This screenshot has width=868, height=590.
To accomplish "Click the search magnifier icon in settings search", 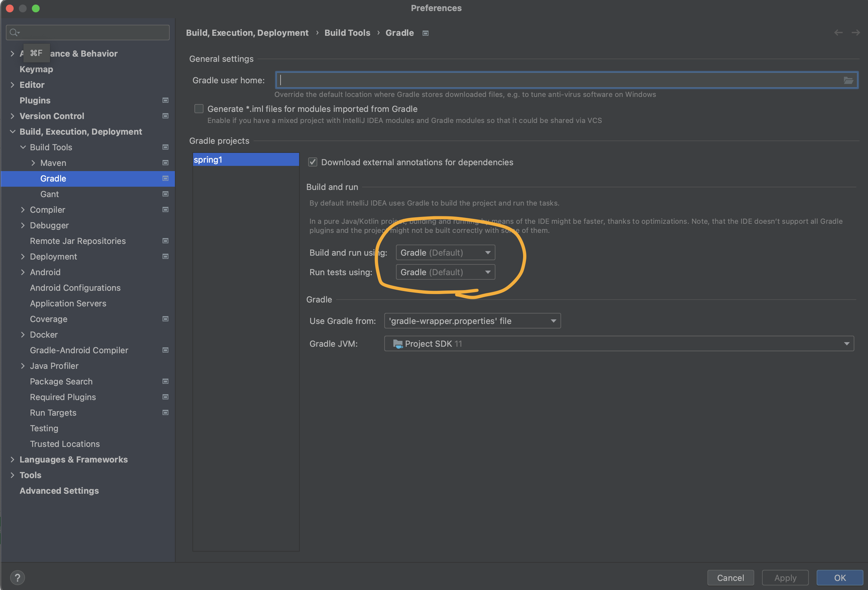I will tap(14, 33).
